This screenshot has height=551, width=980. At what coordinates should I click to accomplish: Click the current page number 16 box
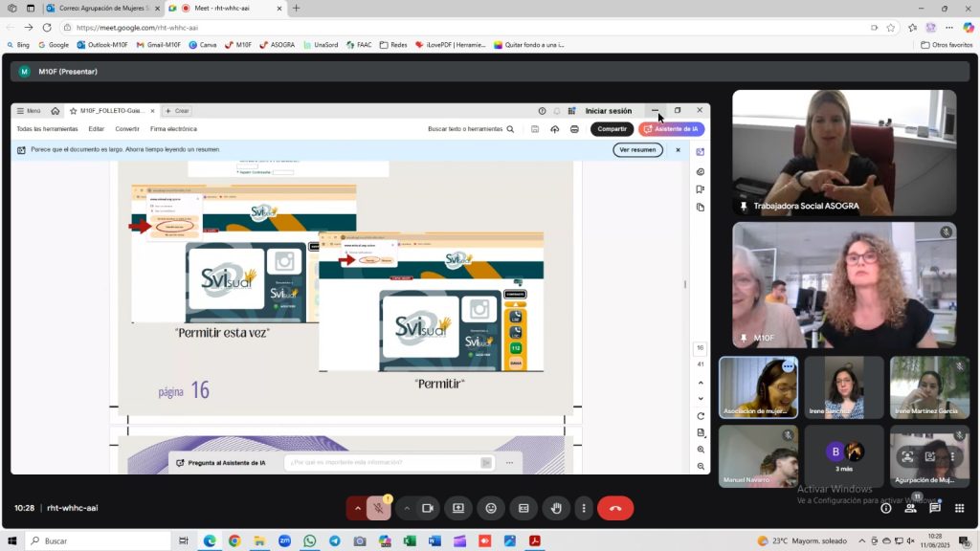(x=701, y=348)
